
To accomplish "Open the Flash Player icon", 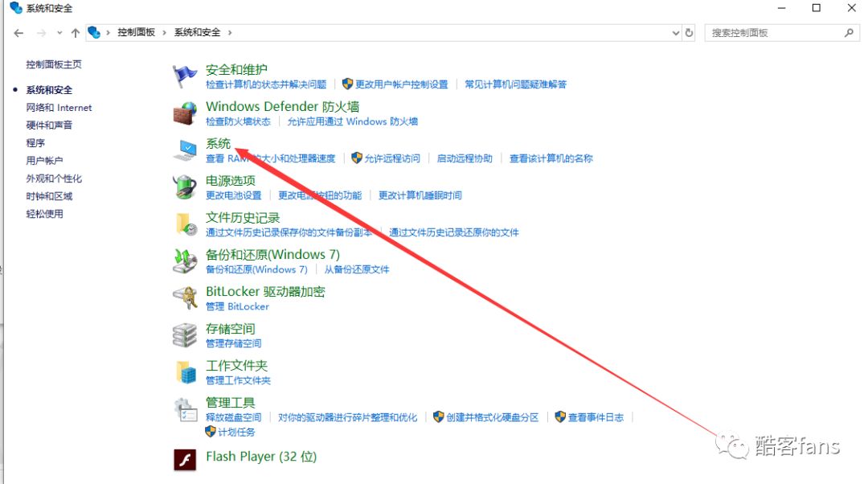I will point(185,460).
